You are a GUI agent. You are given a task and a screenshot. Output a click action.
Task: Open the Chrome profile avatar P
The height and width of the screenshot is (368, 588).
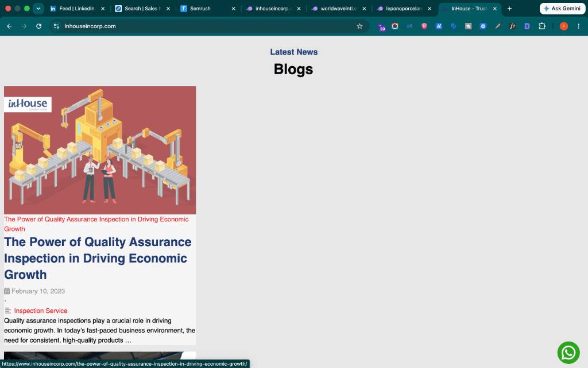click(x=564, y=26)
